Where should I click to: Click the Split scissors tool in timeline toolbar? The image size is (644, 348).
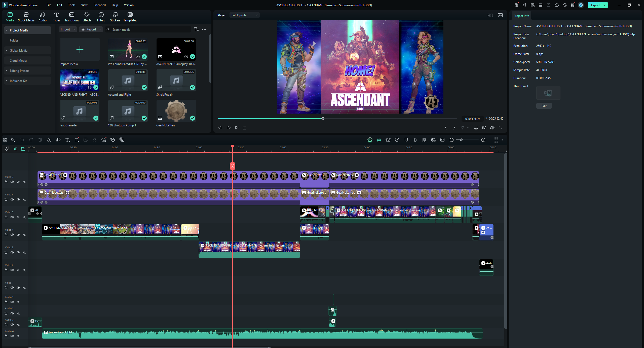click(49, 140)
